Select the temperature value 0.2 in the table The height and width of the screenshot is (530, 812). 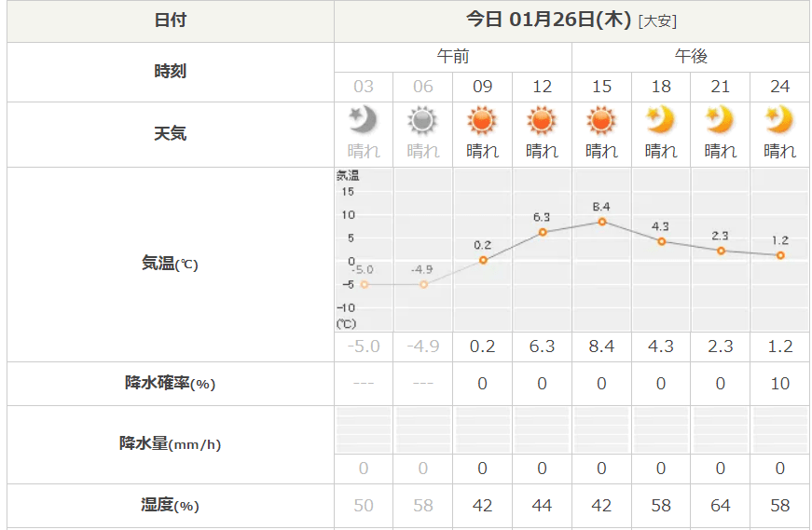point(482,347)
